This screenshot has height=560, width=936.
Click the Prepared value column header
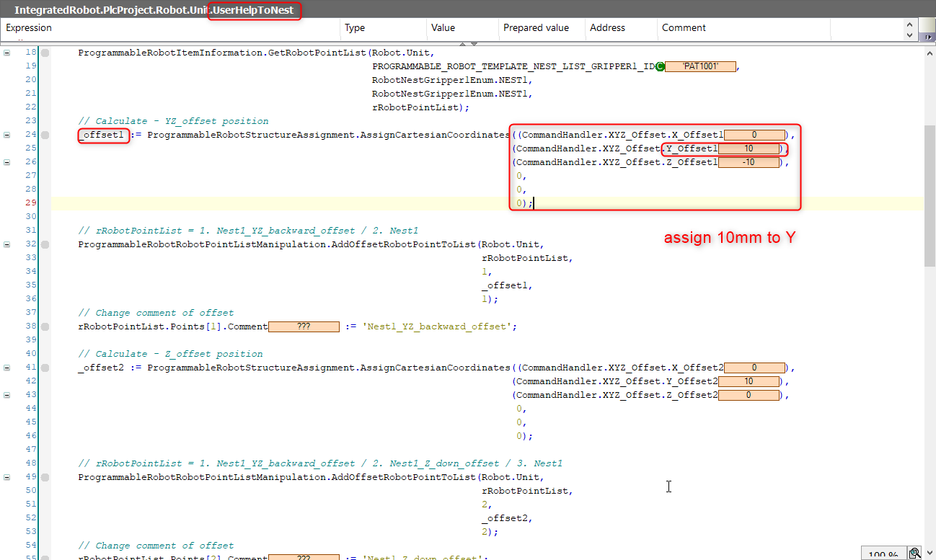536,28
